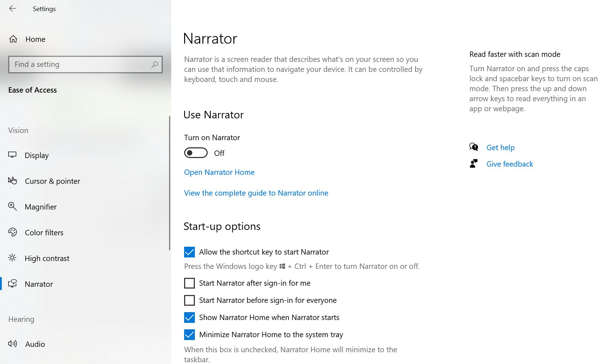View the complete guide to Narrator online
The width and height of the screenshot is (601, 364).
pos(256,193)
